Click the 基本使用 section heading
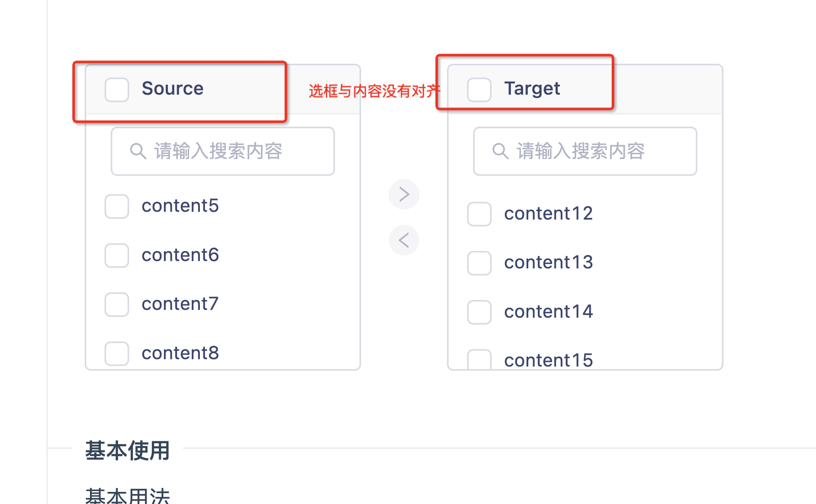Screen dimensions: 816x504 point(128,451)
